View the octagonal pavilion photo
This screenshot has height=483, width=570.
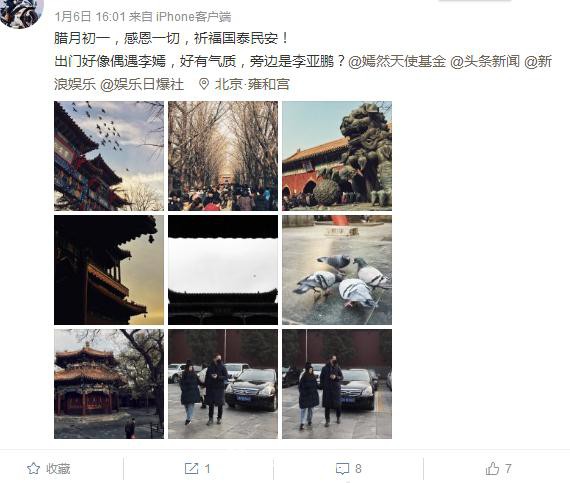pos(109,384)
